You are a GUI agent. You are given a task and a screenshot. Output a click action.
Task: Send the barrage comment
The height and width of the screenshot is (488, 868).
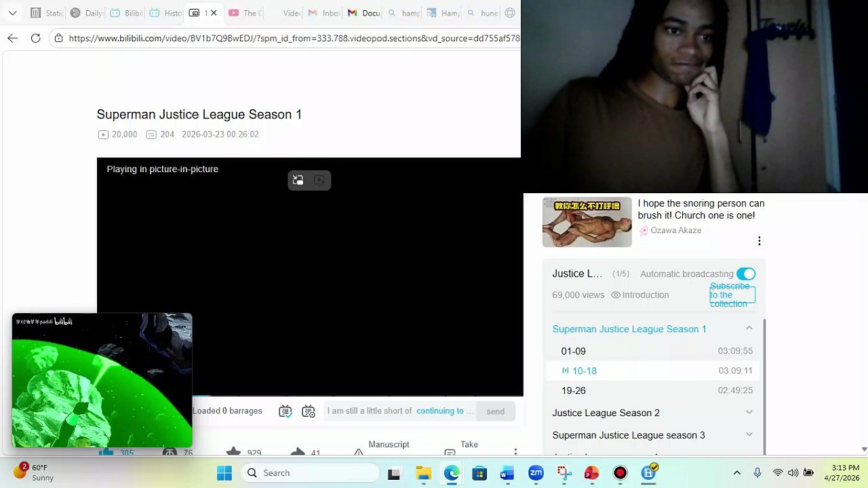[x=495, y=411]
